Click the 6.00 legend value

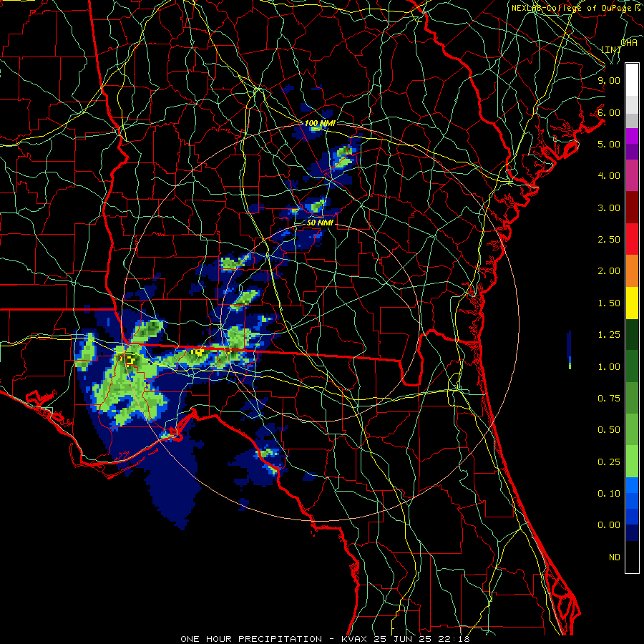coord(609,112)
